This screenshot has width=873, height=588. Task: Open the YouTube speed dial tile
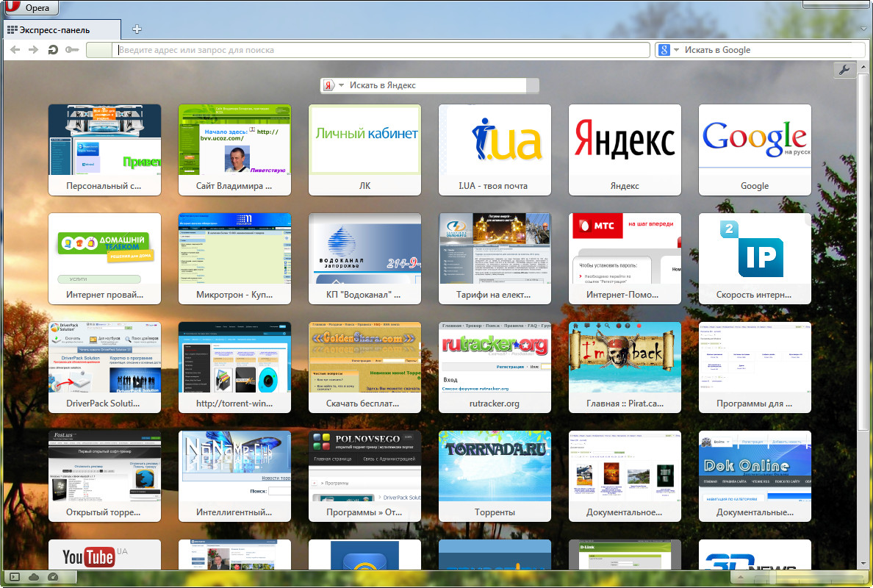tap(104, 555)
